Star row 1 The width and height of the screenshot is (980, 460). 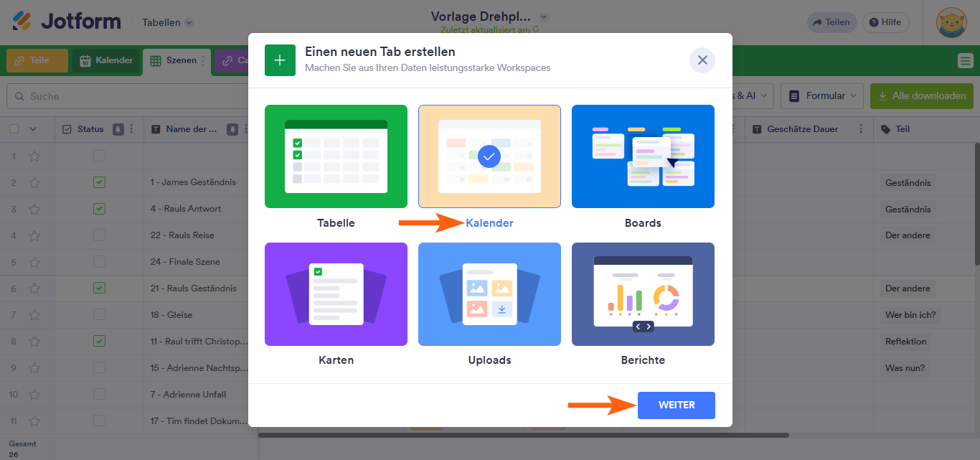point(34,156)
